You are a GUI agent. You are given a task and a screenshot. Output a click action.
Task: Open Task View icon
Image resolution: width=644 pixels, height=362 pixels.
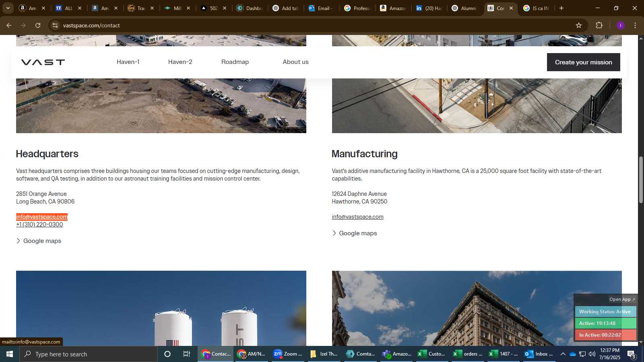[187, 354]
